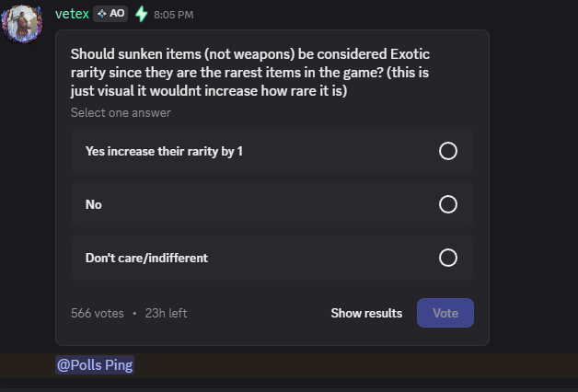Image resolution: width=578 pixels, height=392 pixels.
Task: Click the '23h left' time remaining text
Action: [166, 313]
